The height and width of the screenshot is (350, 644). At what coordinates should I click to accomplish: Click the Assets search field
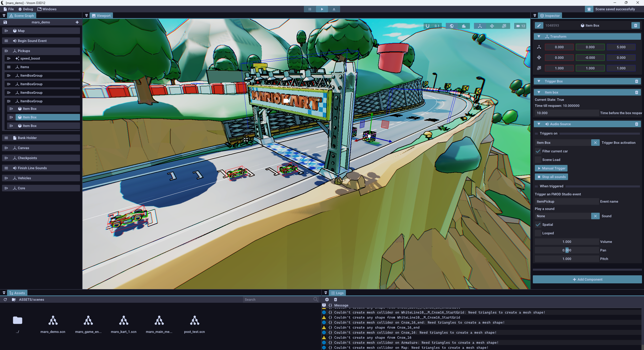tap(278, 299)
